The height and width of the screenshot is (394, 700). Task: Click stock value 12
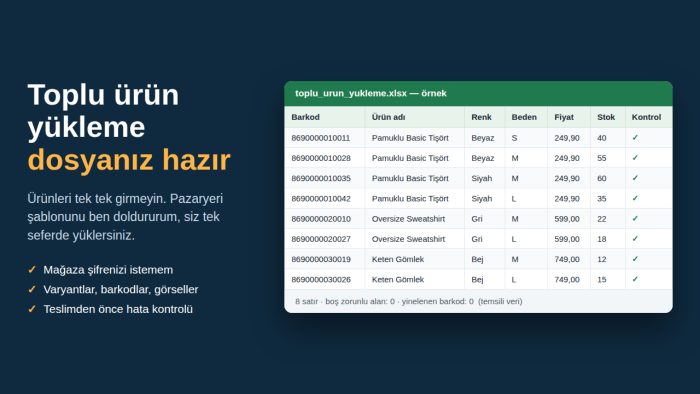coord(602,259)
